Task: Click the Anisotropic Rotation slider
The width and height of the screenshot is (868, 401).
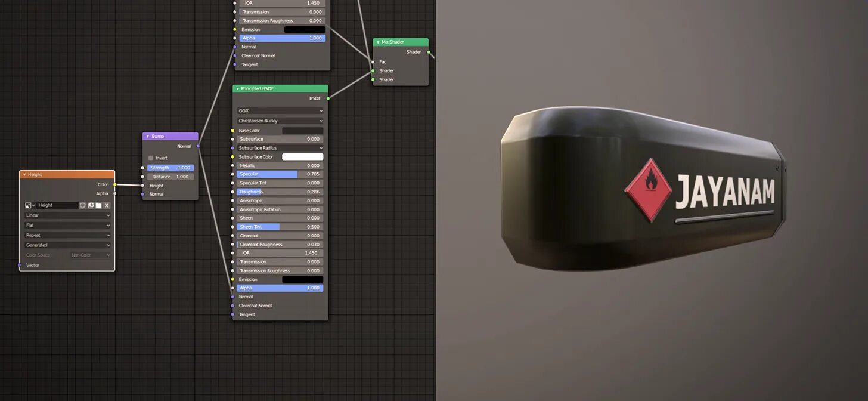Action: click(x=280, y=209)
